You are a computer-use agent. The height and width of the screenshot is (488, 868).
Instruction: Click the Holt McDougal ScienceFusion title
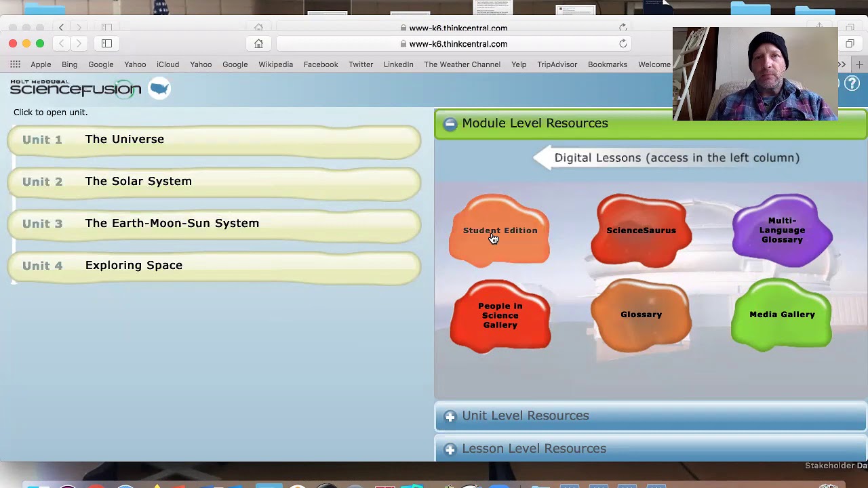click(x=75, y=88)
